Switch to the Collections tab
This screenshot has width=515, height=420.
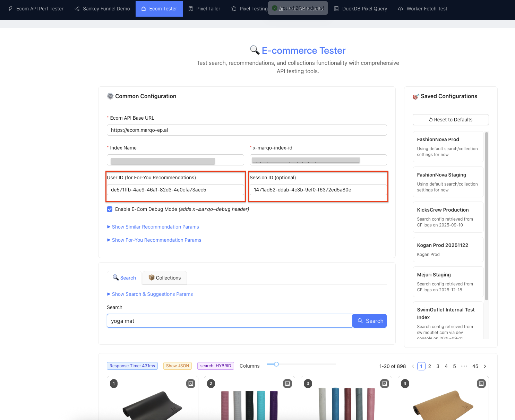coord(165,278)
